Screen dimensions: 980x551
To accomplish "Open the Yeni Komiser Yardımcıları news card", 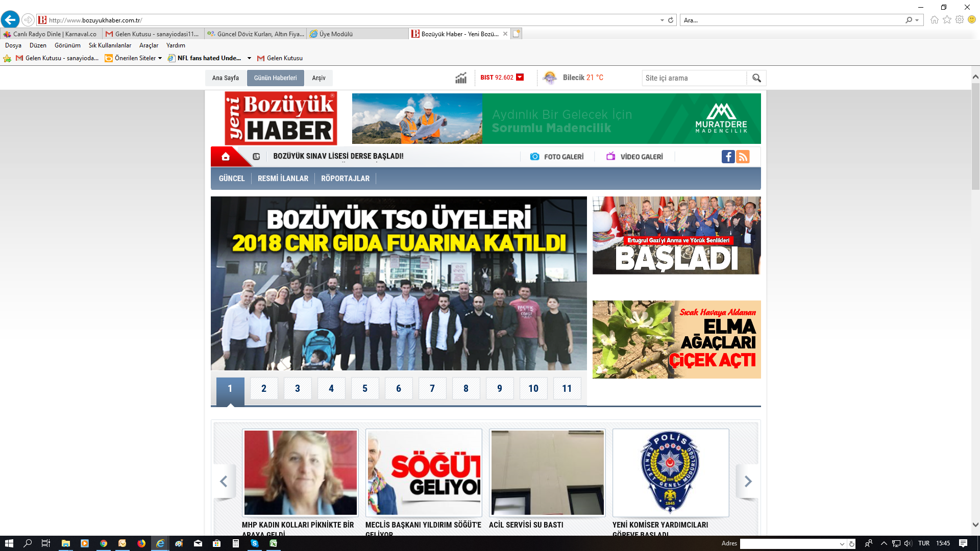I will click(x=671, y=482).
